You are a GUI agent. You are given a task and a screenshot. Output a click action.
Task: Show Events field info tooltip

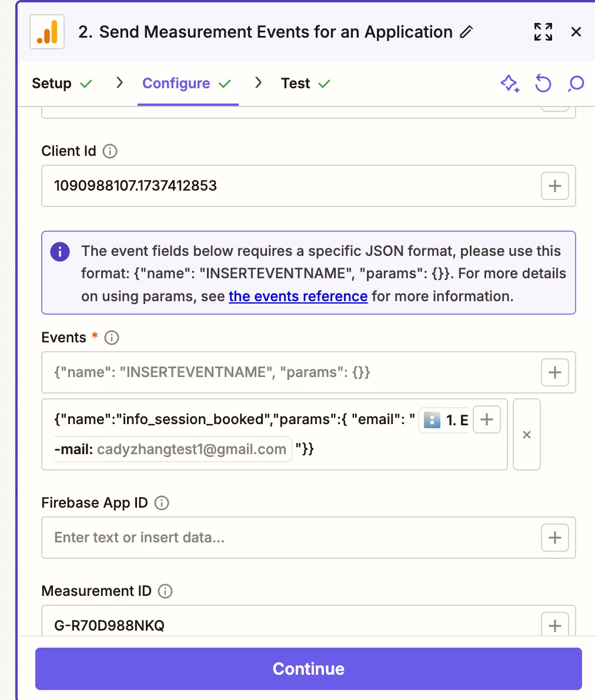click(112, 338)
